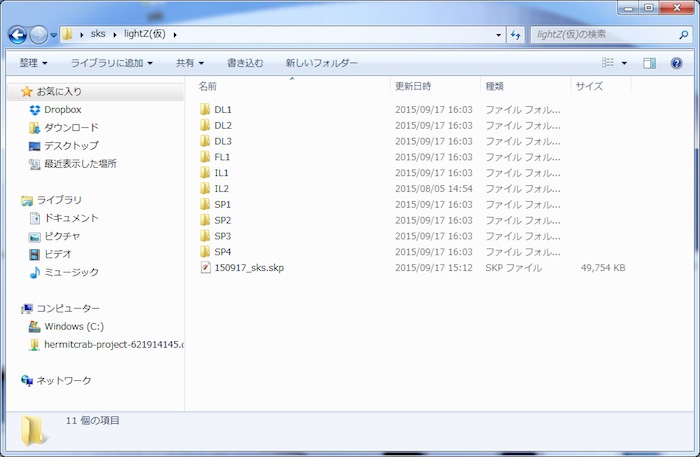
Task: Click the 新しいフォルダー button
Action: [x=321, y=63]
